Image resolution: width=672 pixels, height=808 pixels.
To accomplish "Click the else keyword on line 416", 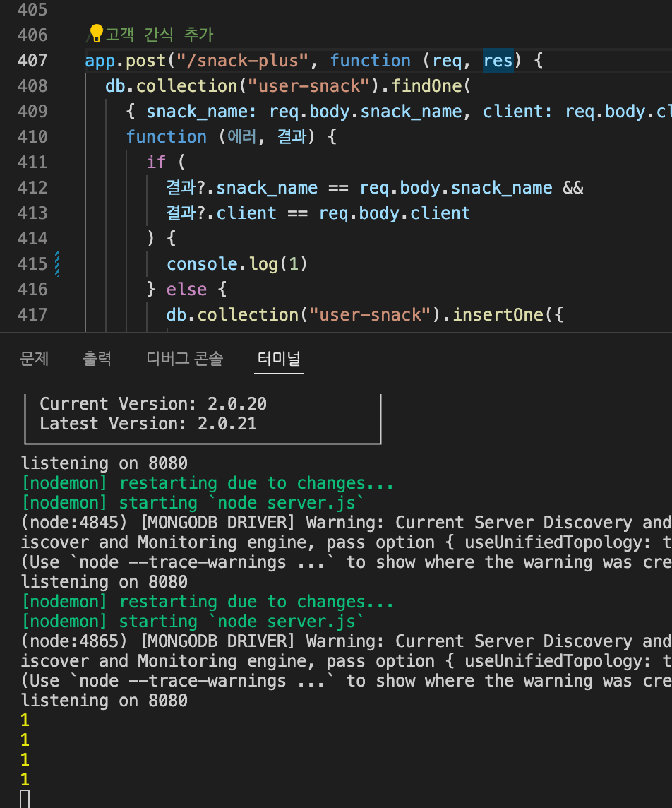I will coord(186,289).
